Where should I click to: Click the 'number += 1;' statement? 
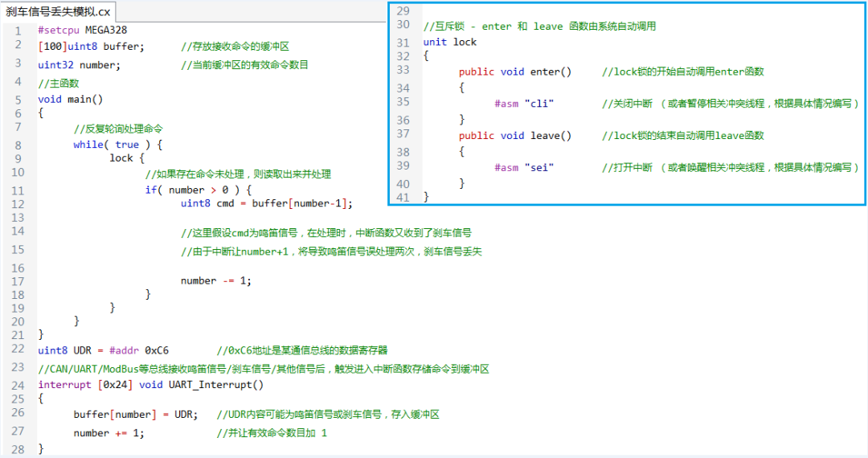[109, 433]
